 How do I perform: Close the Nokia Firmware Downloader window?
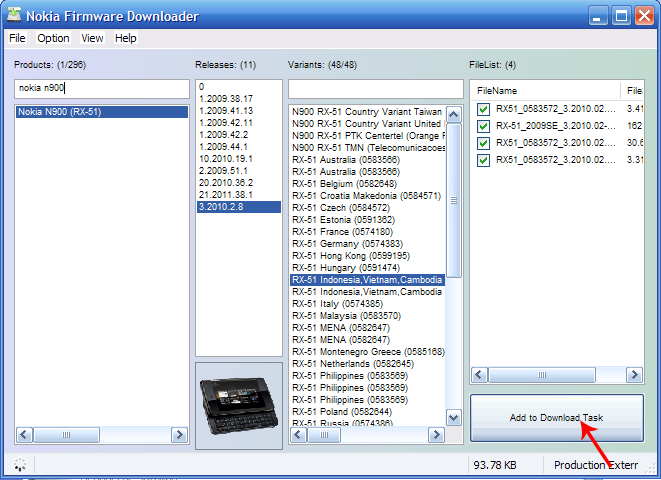click(645, 16)
